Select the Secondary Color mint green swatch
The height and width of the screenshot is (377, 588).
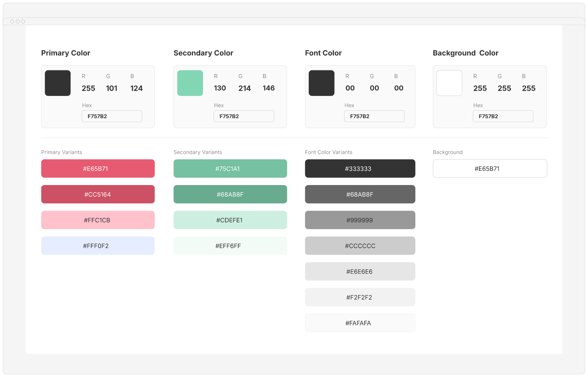point(190,83)
